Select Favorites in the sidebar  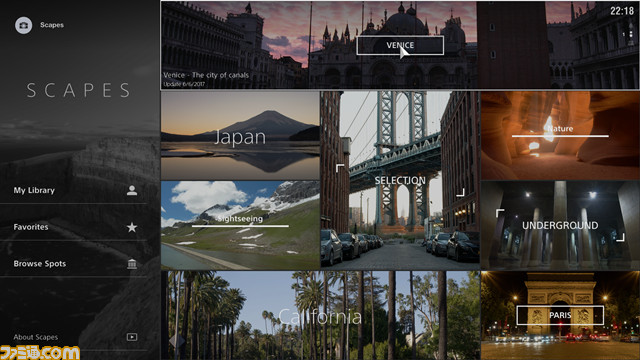click(73, 227)
